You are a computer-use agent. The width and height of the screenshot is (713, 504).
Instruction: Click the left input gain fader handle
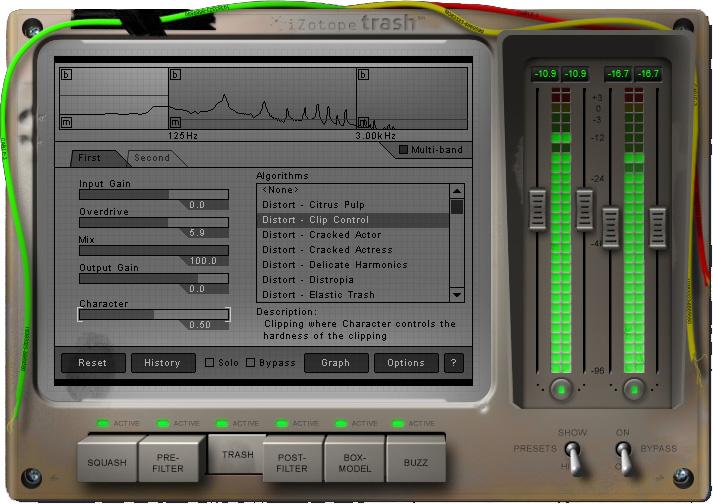pyautogui.click(x=537, y=210)
